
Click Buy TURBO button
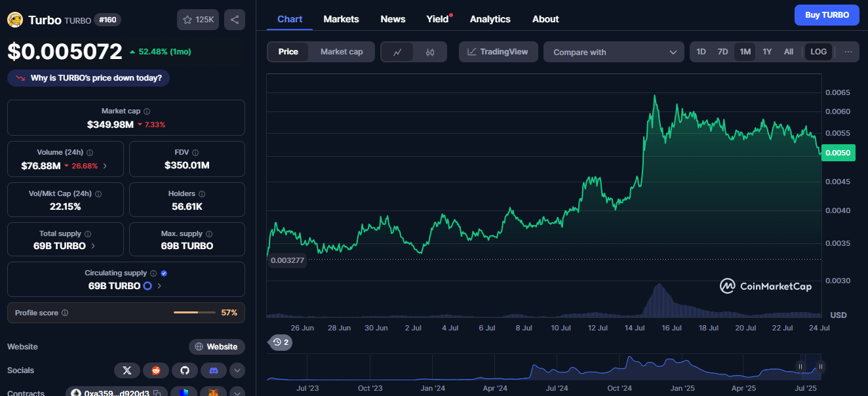click(x=827, y=15)
